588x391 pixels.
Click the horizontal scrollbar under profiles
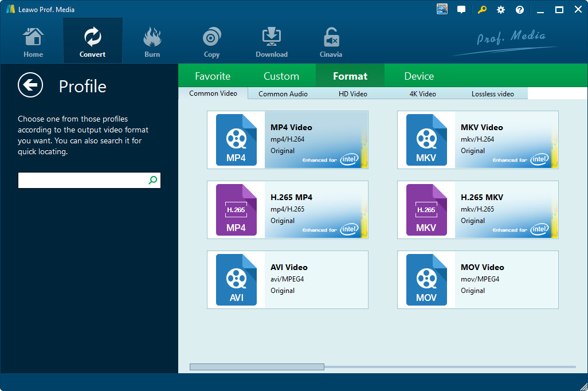(257, 367)
